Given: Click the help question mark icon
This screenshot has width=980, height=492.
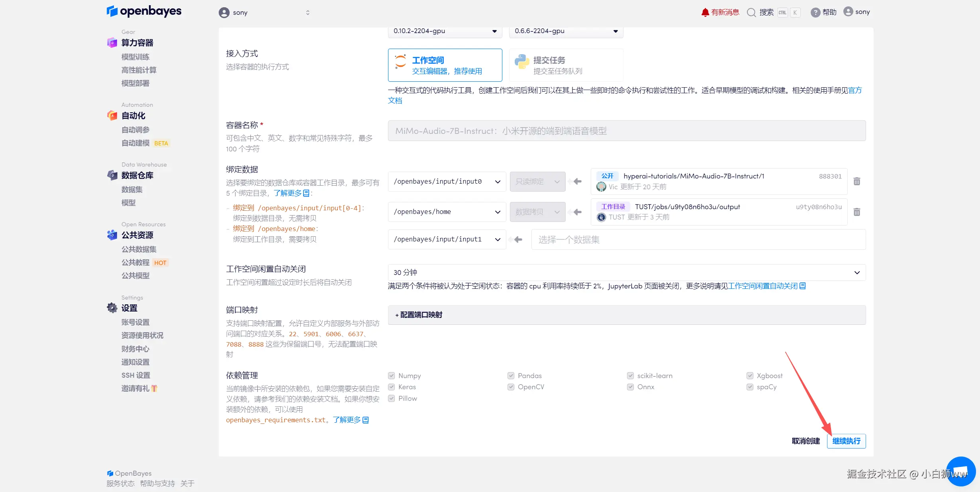Looking at the screenshot, I should click(815, 12).
